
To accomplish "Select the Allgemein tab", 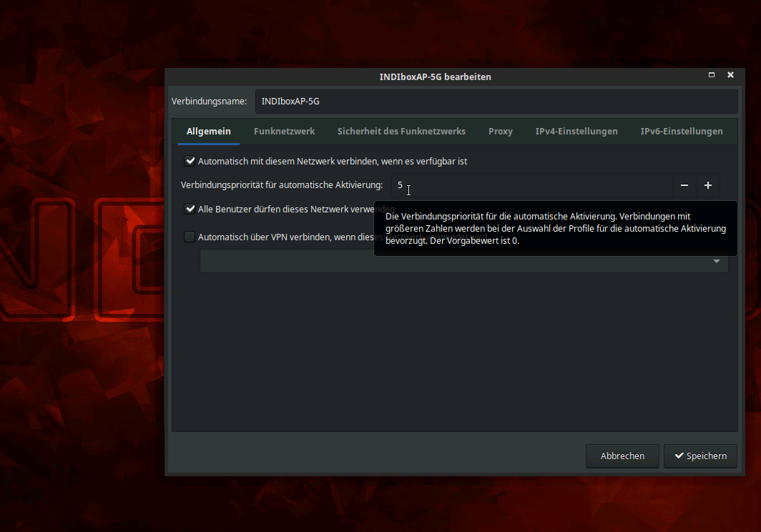I will [209, 132].
